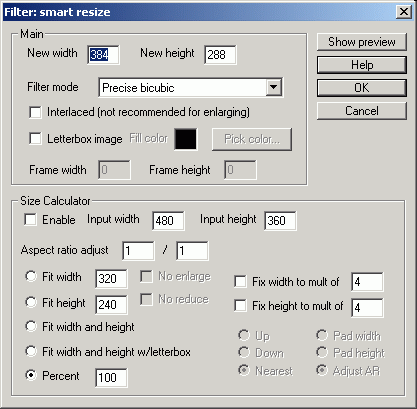Close the dialog with the X icon
Viewport: 417px width, 409px height.
coord(404,12)
